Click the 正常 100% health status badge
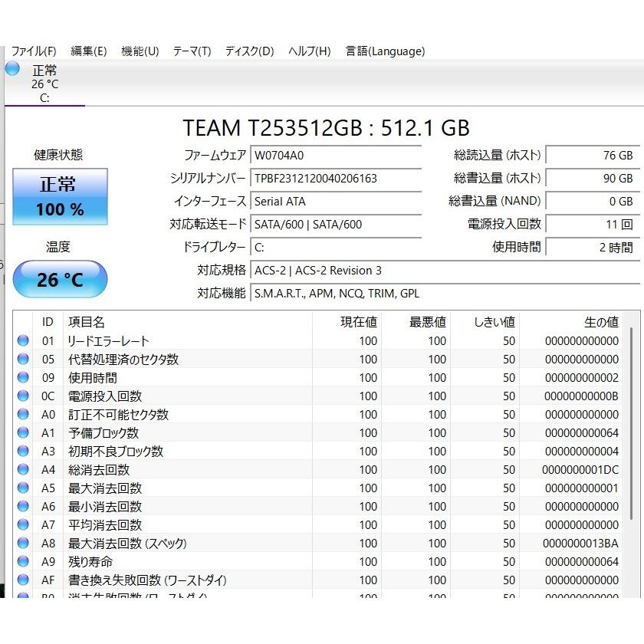This screenshot has width=644, height=644. [60, 197]
